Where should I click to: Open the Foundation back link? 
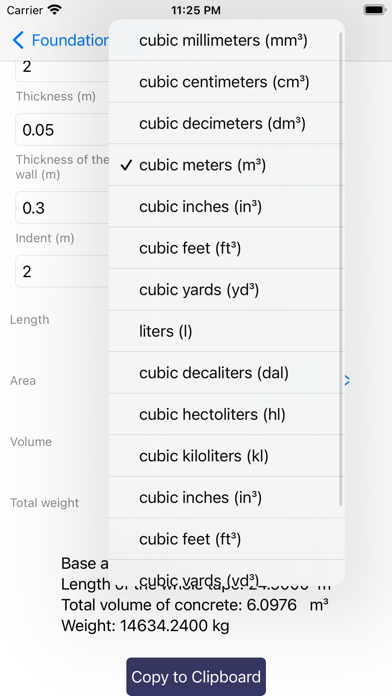tap(60, 40)
